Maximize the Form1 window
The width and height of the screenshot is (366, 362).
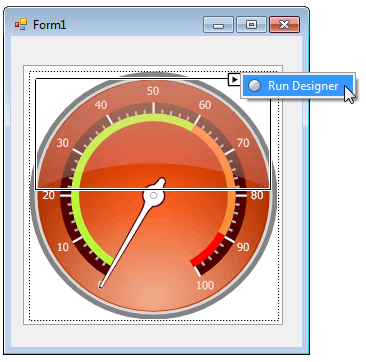[251, 25]
